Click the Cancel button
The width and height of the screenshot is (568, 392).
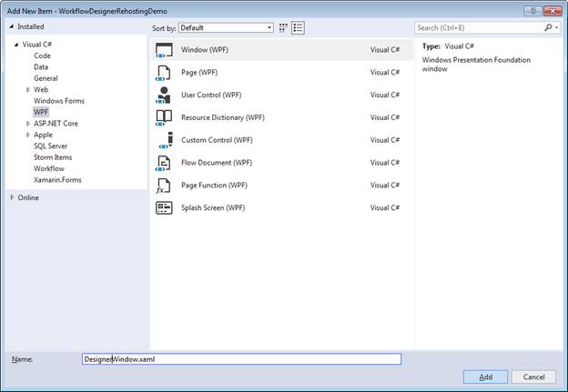(533, 377)
